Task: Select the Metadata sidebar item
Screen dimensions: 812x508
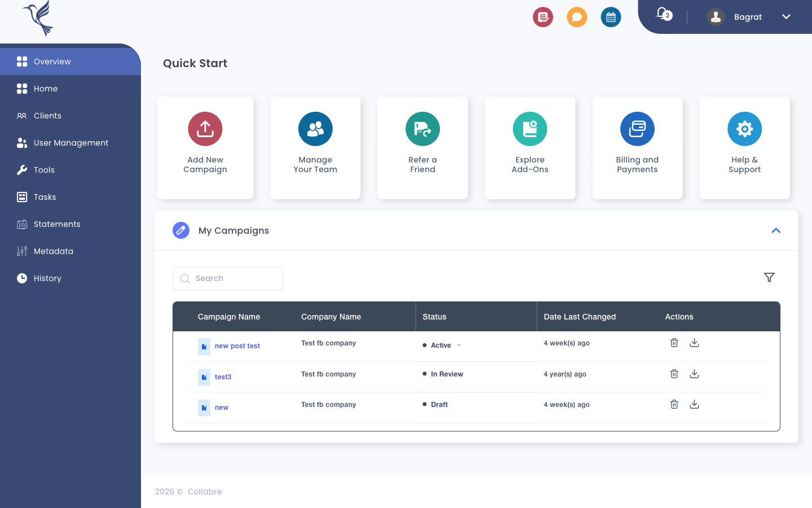Action: click(53, 251)
